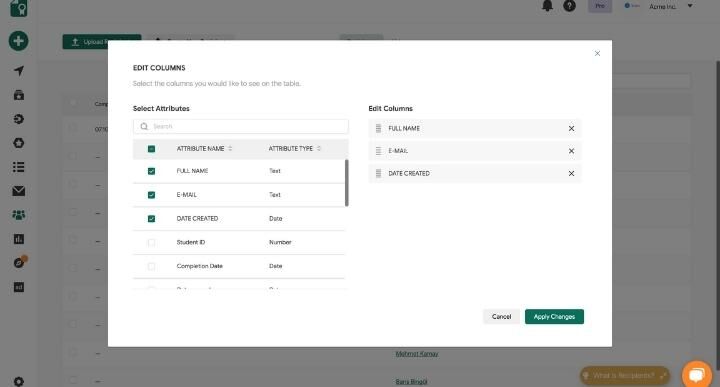This screenshot has width=720, height=387.
Task: Uncheck the FULL NAME attribute
Action: pos(151,171)
